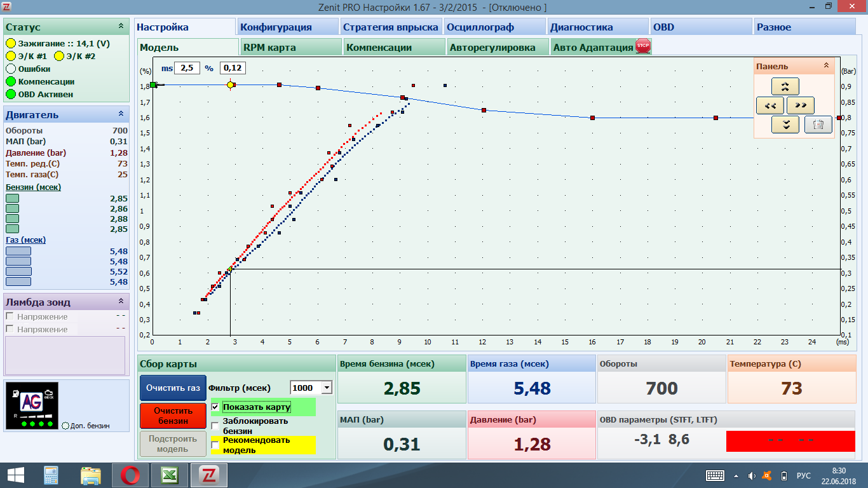868x488 pixels.
Task: Click the AG switch panel image
Action: point(32,406)
